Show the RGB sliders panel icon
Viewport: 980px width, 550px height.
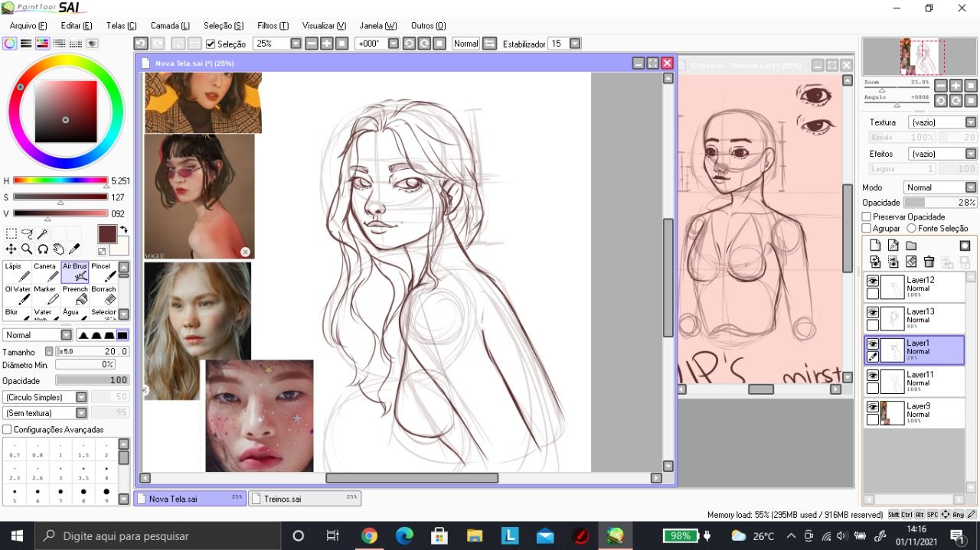click(25, 44)
